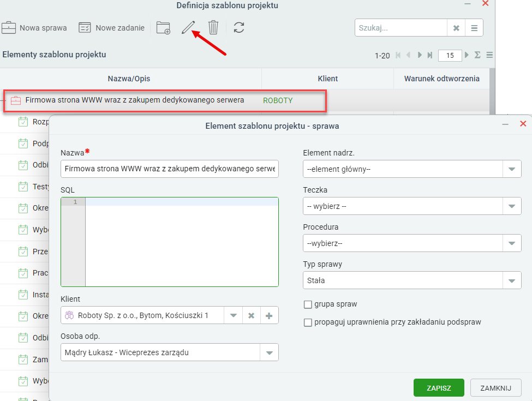Click the ZAMKNIJ button
Screen dimensions: 532x401
pyautogui.click(x=495, y=388)
